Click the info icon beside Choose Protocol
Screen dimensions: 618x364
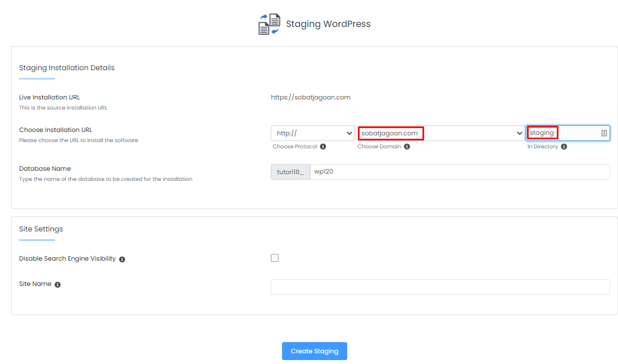coord(323,147)
